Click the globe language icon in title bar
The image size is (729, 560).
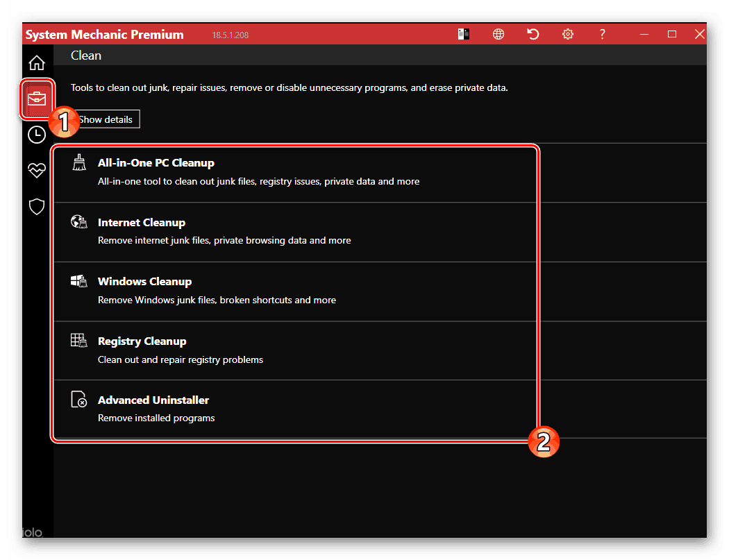(498, 34)
